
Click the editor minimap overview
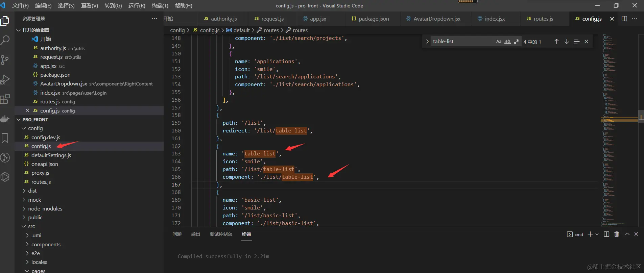coord(619,130)
